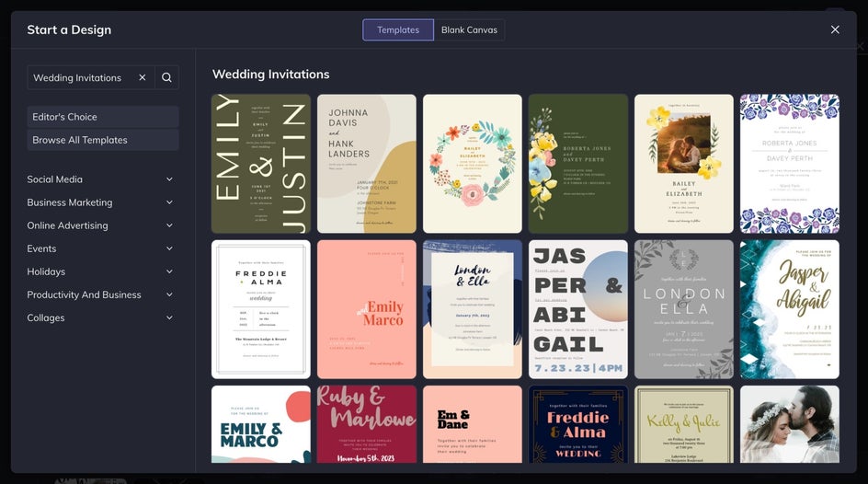Expand the Online Advertising category
The width and height of the screenshot is (868, 484).
pyautogui.click(x=100, y=225)
